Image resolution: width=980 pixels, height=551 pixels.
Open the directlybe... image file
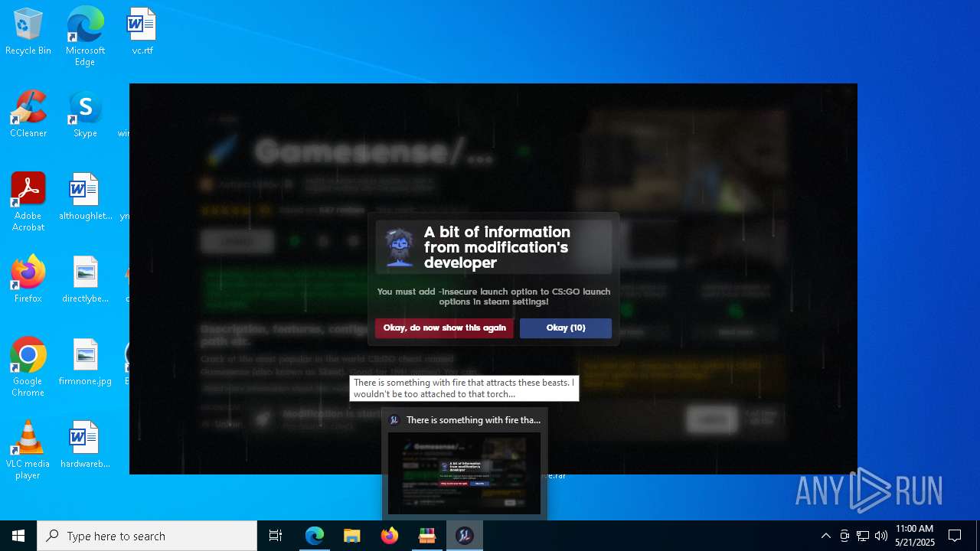[x=85, y=280]
